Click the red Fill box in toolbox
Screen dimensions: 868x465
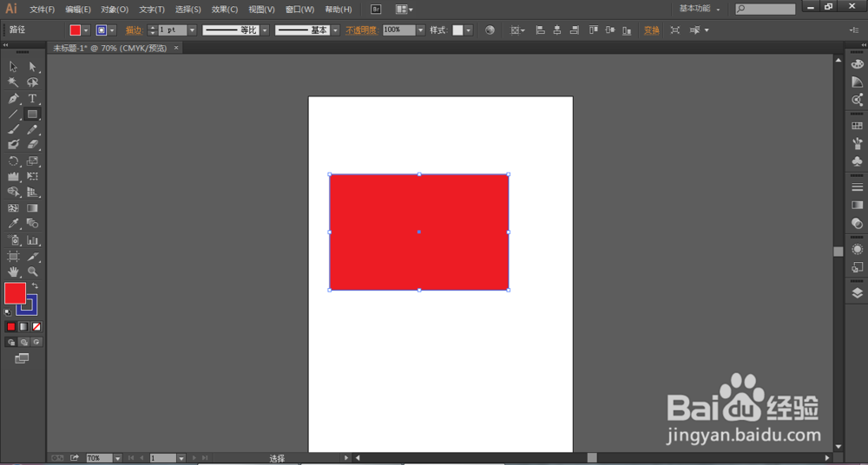tap(15, 293)
